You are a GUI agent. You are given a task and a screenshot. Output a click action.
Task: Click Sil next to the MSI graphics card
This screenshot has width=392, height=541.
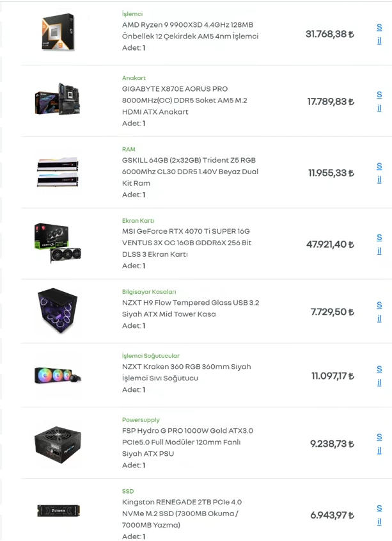[379, 244]
